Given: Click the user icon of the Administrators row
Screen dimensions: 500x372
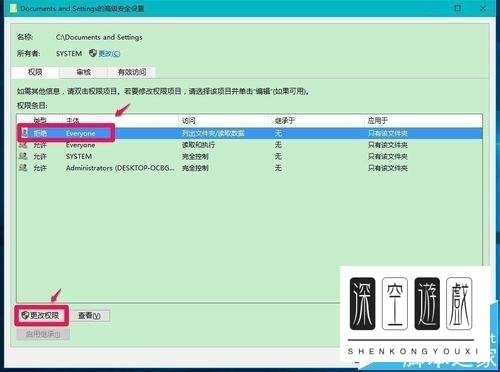Looking at the screenshot, I should point(23,167).
